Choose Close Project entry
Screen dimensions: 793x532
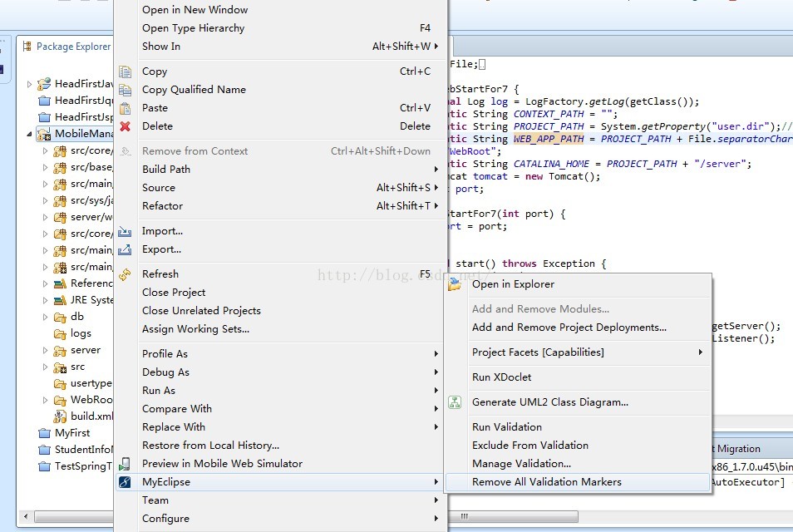tap(279, 293)
